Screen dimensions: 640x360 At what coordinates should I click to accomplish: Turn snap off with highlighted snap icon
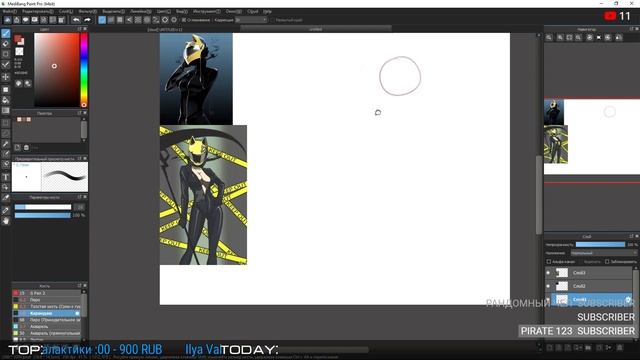tap(102, 20)
